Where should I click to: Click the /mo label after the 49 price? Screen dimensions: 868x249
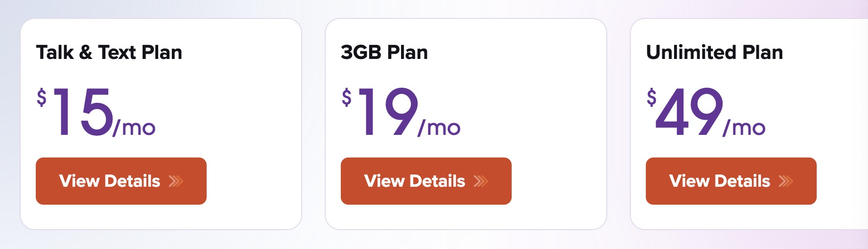point(745,128)
